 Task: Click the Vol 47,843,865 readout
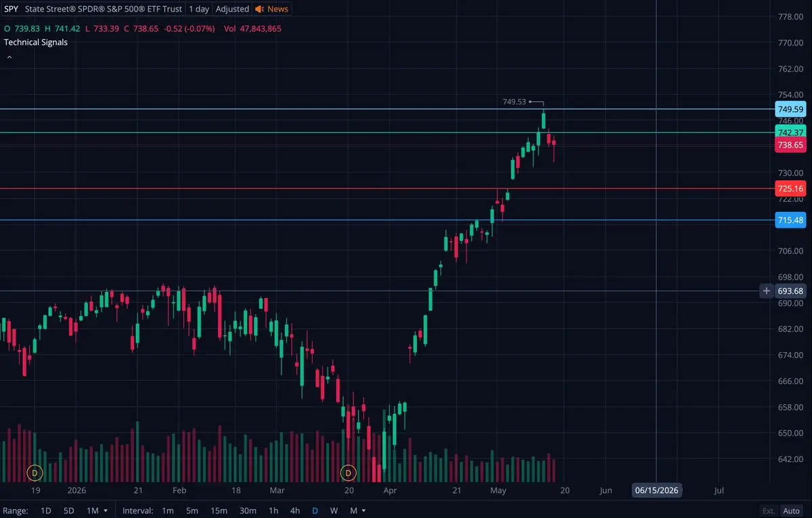tap(252, 28)
